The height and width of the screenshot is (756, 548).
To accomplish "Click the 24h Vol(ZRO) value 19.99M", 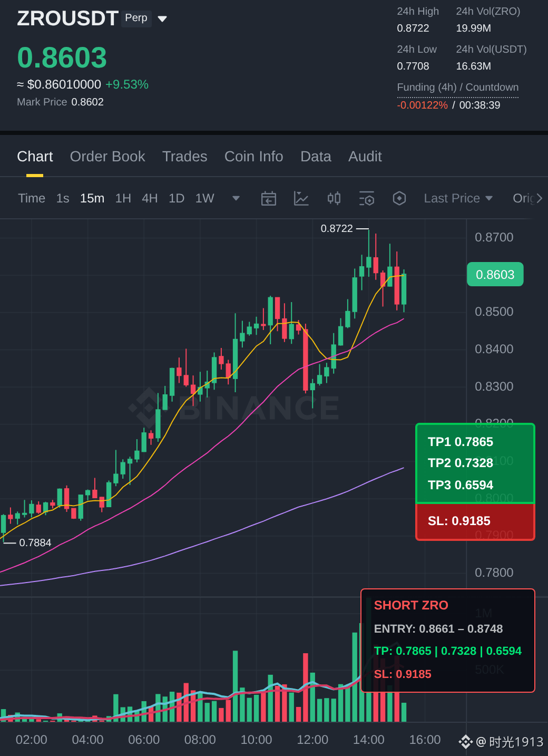I will click(x=474, y=28).
